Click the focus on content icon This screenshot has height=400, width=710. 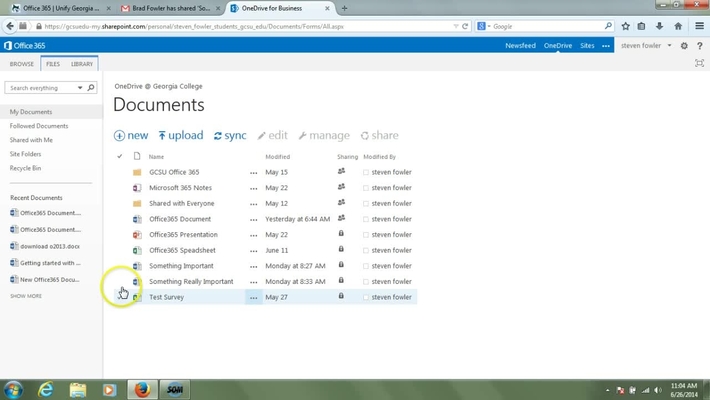tap(699, 63)
